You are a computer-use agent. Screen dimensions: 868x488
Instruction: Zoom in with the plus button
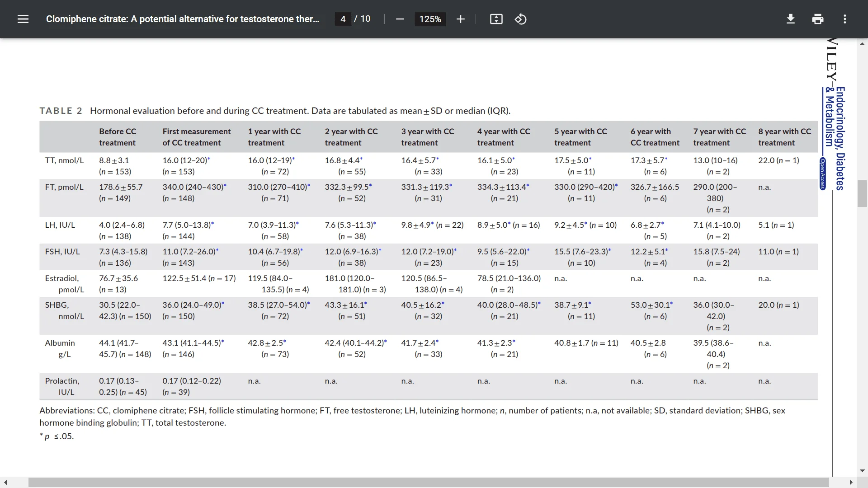pyautogui.click(x=460, y=19)
